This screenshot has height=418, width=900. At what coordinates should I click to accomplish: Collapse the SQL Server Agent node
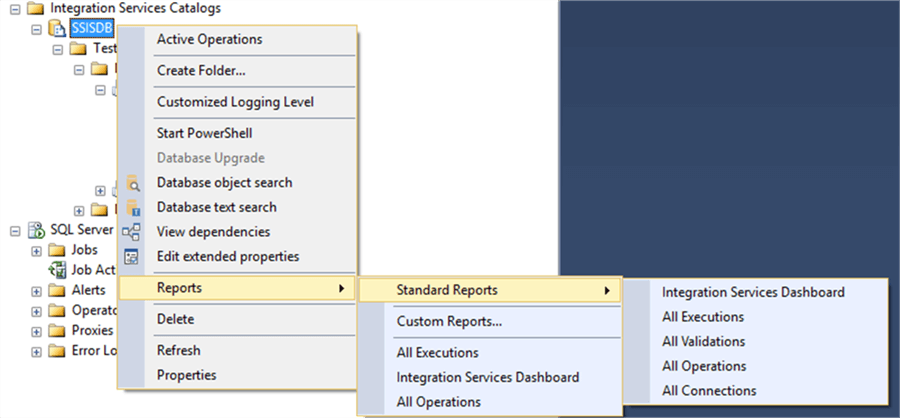[x=16, y=230]
